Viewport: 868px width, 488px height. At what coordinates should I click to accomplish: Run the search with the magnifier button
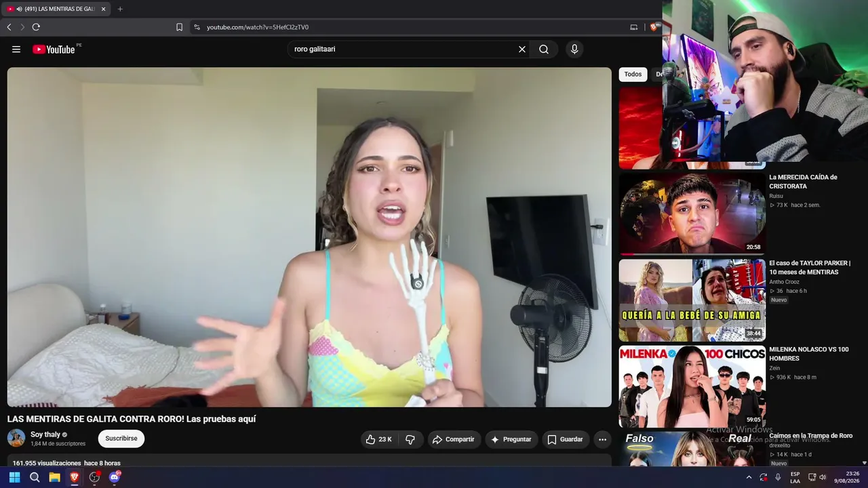click(x=544, y=49)
